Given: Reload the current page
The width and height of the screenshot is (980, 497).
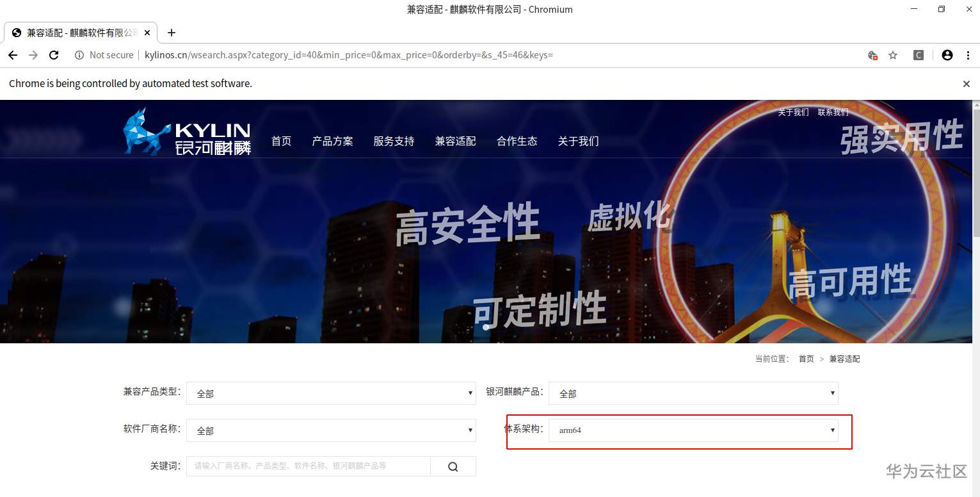Looking at the screenshot, I should pos(54,55).
